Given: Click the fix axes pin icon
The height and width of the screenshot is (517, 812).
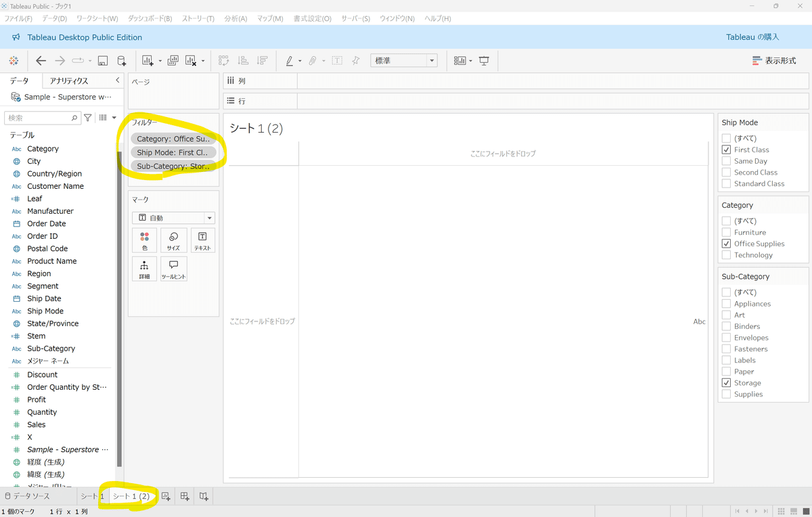Looking at the screenshot, I should [x=356, y=61].
